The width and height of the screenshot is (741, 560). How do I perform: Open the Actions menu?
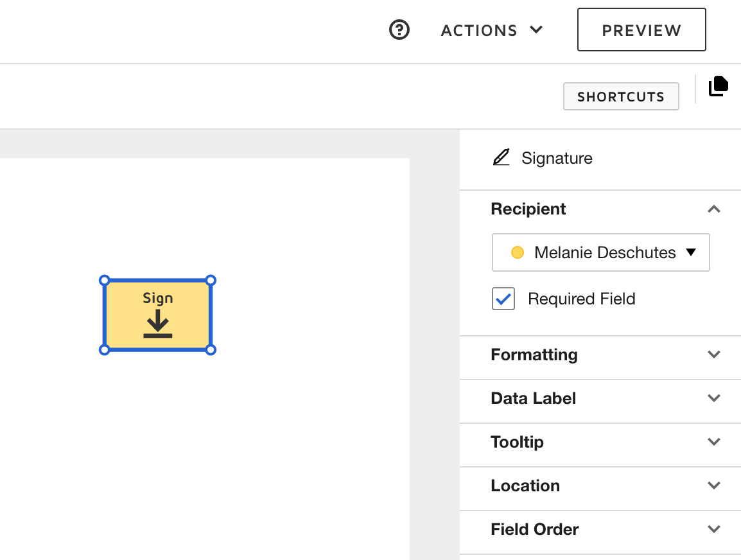coord(492,30)
